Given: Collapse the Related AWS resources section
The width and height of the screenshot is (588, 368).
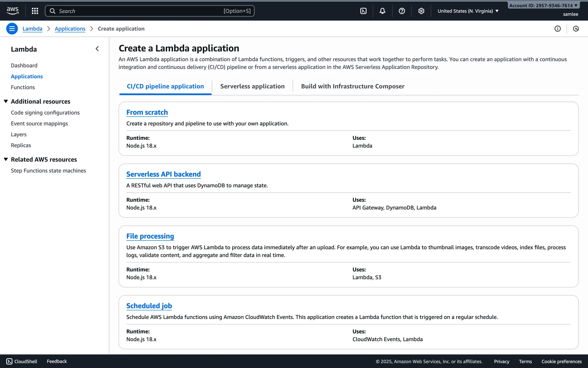Looking at the screenshot, I should [6, 159].
